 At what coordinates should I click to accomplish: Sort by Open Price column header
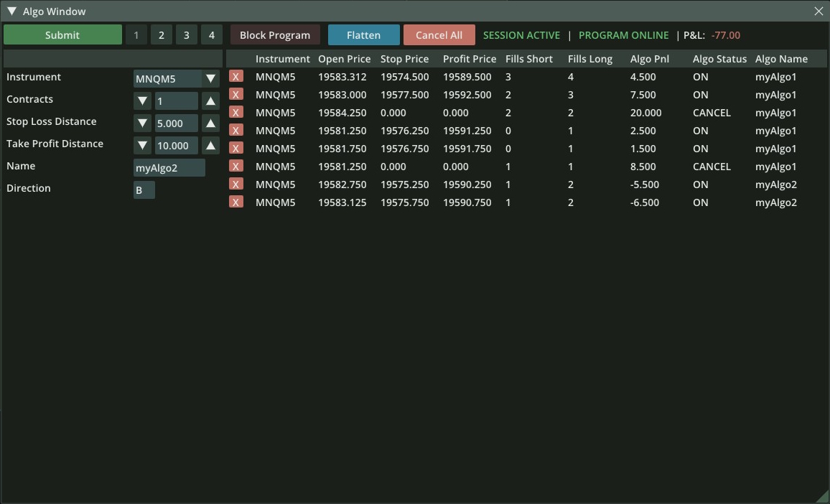pyautogui.click(x=344, y=59)
